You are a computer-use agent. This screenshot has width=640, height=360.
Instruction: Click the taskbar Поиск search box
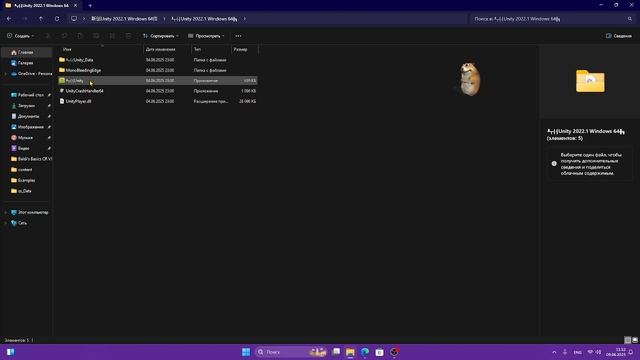(291, 352)
